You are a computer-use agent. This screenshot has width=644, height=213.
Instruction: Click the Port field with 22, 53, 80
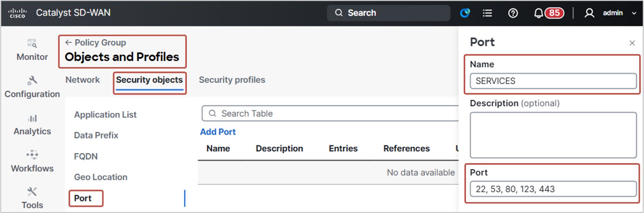553,189
